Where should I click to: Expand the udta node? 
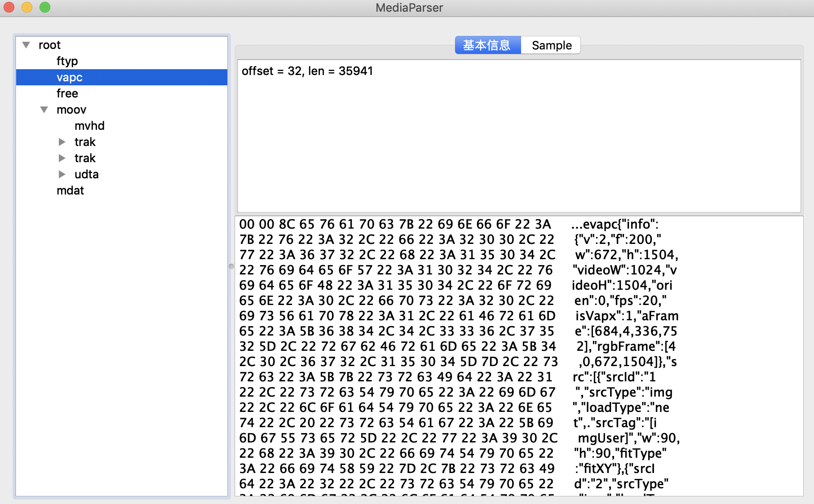pos(62,174)
